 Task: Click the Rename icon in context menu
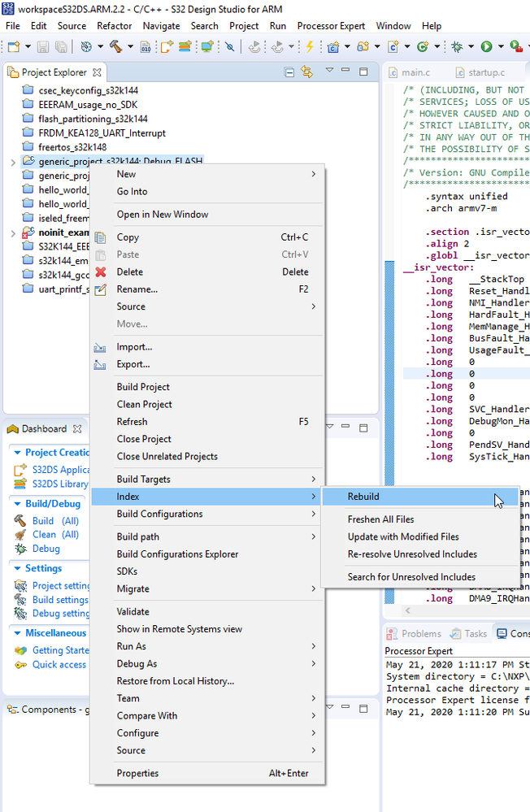(x=101, y=289)
